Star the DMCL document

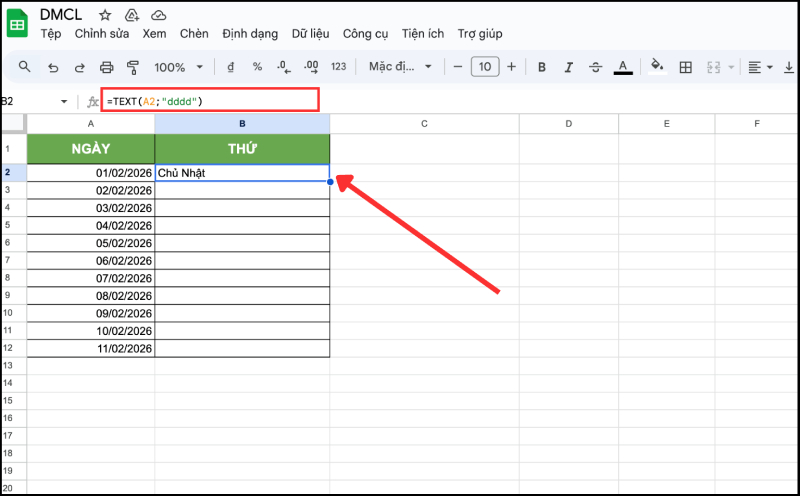point(105,16)
